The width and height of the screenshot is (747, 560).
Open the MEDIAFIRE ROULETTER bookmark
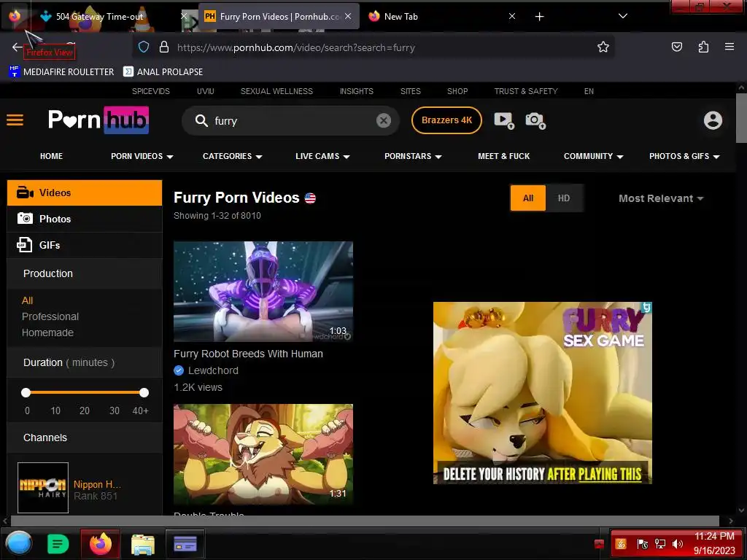pos(61,72)
